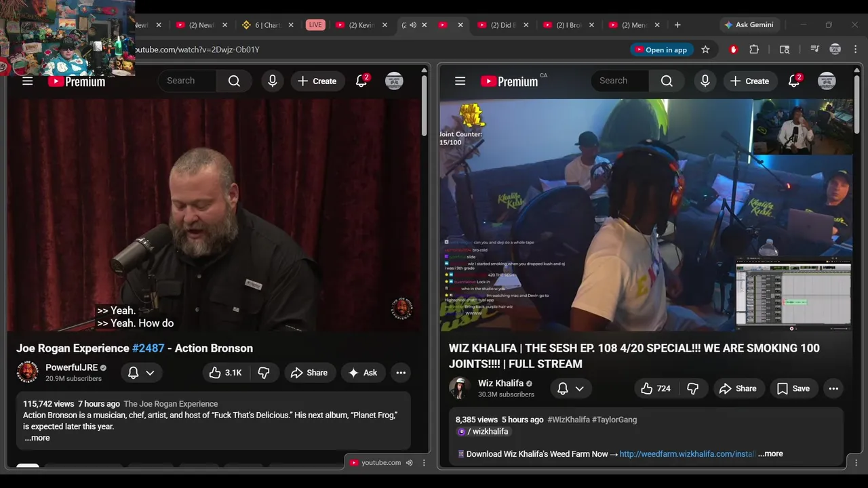Open the Wiz Khalifa channel avatar
868x488 pixels.
tap(460, 388)
